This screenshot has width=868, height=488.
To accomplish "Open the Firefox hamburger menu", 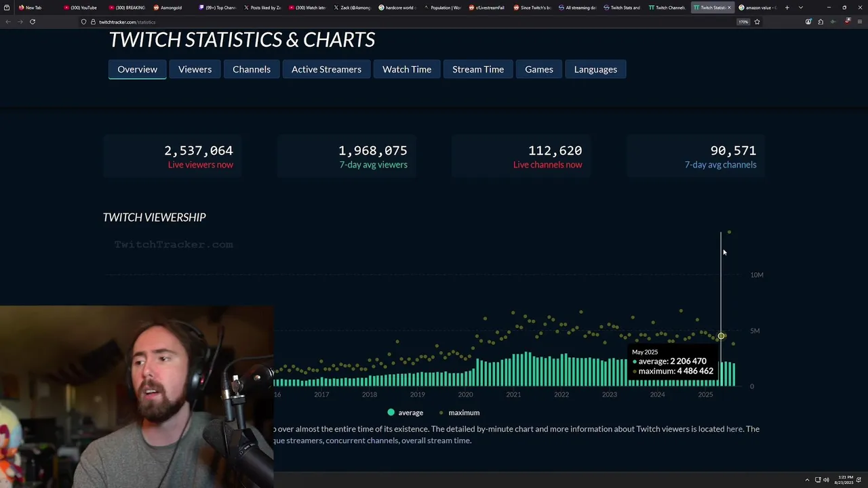I will 860,22.
